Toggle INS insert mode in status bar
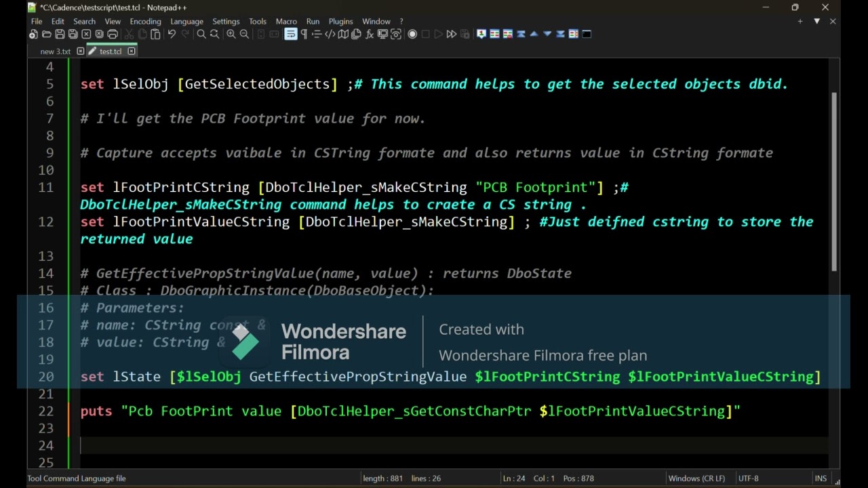This screenshot has width=868, height=488. (x=821, y=479)
